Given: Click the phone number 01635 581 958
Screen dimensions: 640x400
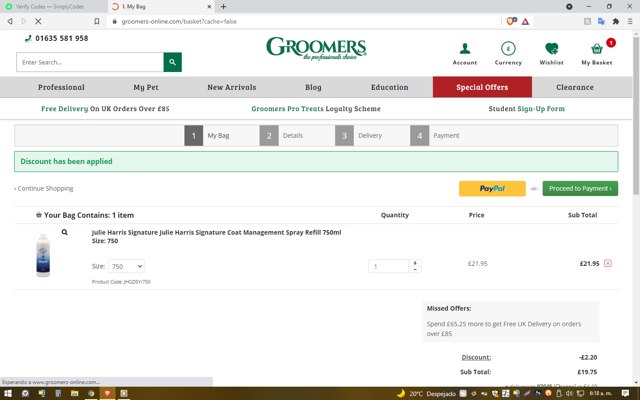Looking at the screenshot, I should pos(62,38).
